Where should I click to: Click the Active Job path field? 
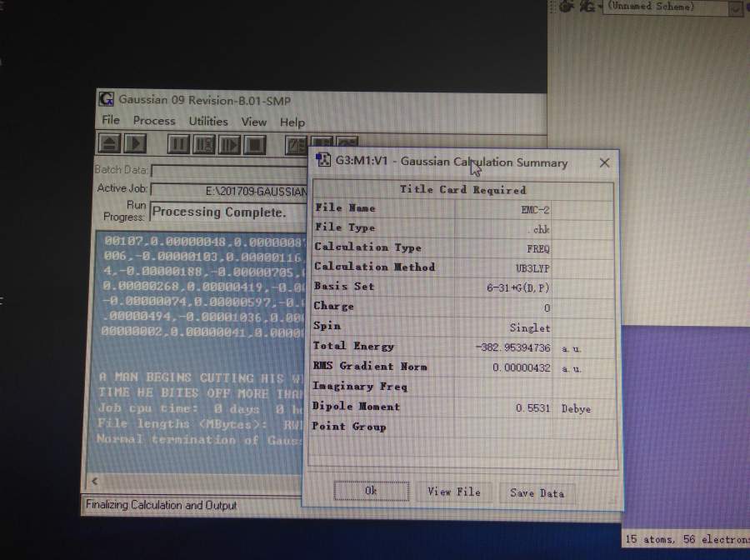pos(230,191)
